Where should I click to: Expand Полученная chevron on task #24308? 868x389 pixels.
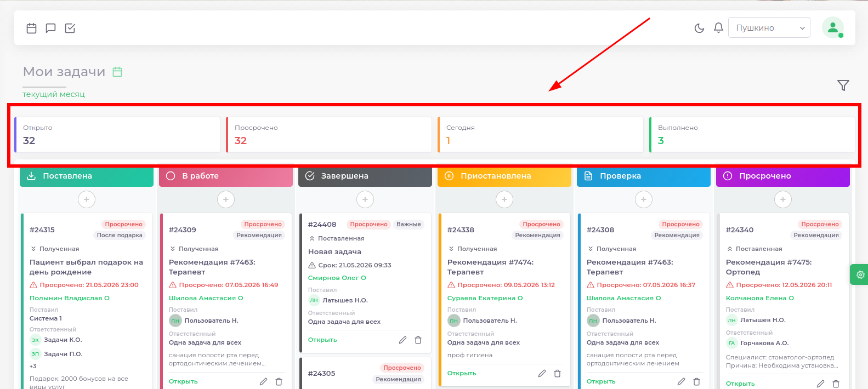coord(591,249)
